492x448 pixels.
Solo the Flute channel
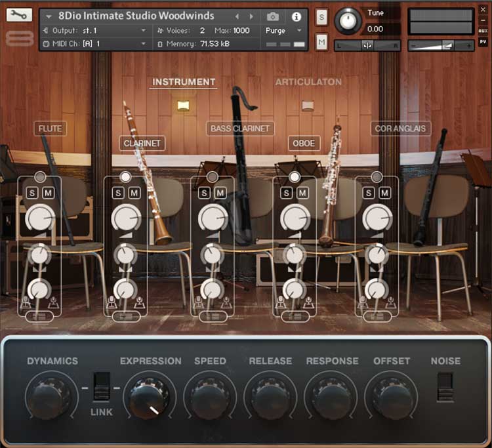(x=32, y=193)
